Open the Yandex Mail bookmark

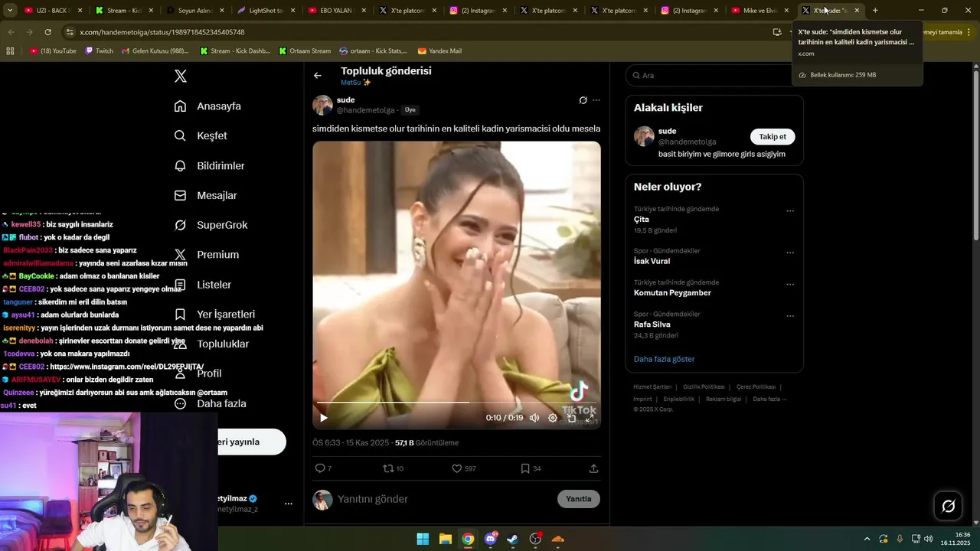439,51
